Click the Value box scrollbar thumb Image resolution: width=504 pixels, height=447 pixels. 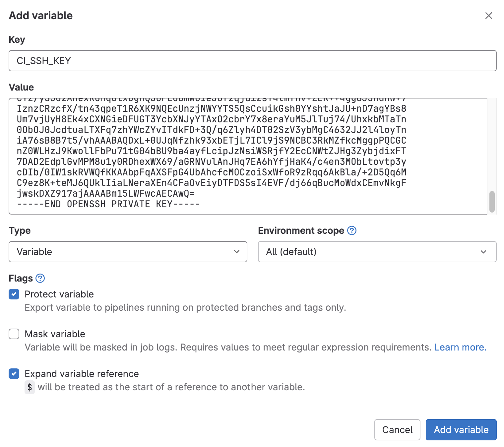[x=492, y=201]
